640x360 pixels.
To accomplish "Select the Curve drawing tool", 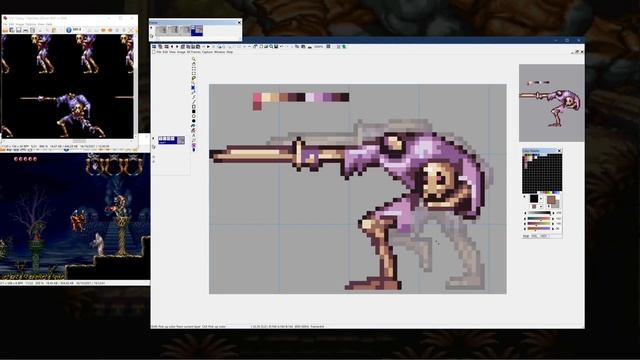I will click(193, 97).
